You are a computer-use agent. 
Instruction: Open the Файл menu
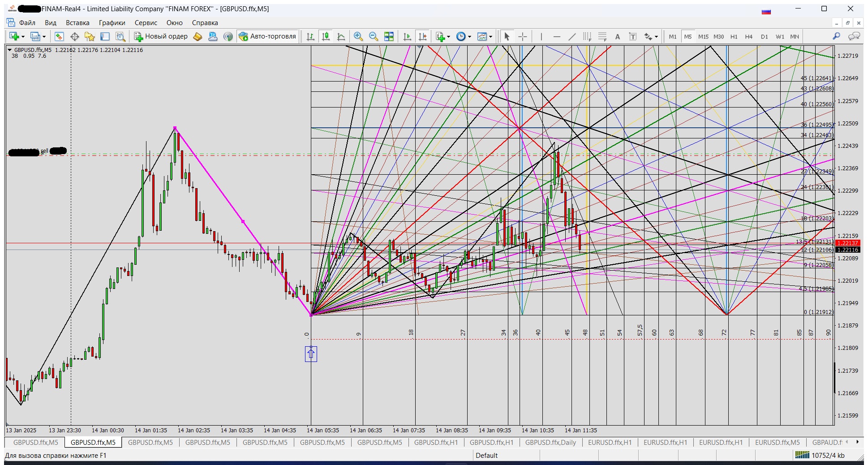pos(27,23)
